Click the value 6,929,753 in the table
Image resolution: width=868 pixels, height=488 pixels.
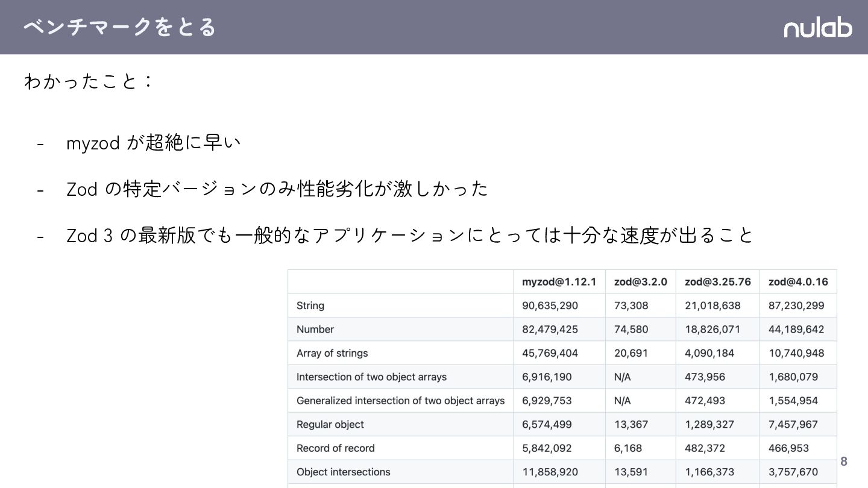[547, 401]
